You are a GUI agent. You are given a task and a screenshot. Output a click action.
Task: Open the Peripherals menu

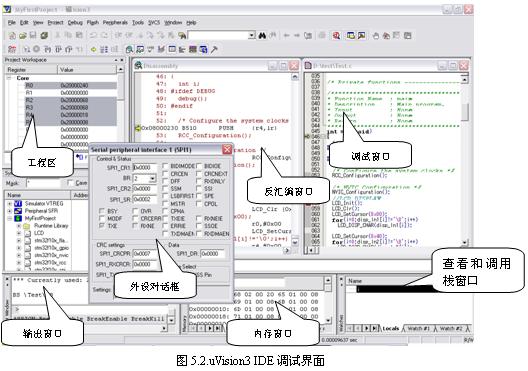coord(115,23)
